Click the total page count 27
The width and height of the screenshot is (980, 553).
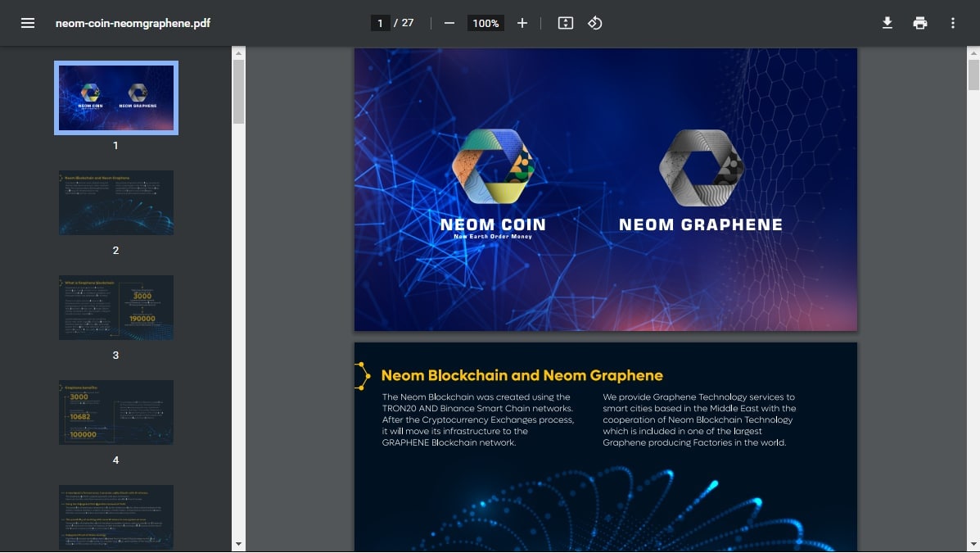point(408,23)
